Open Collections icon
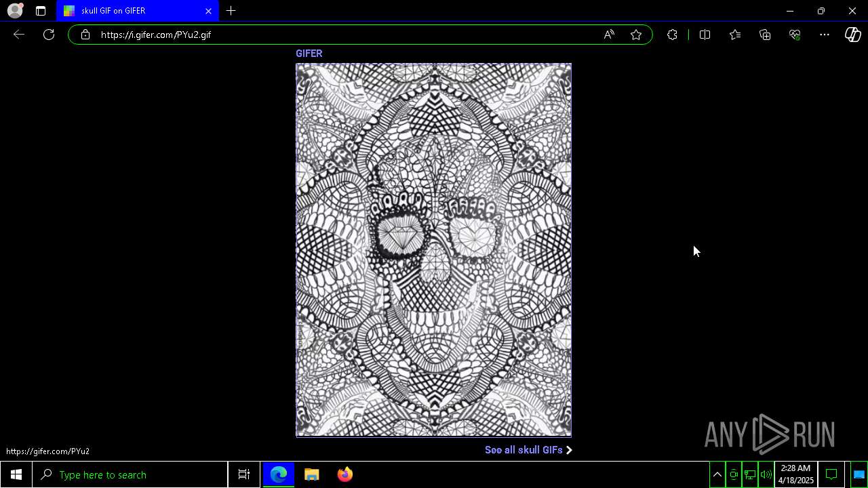 765,35
